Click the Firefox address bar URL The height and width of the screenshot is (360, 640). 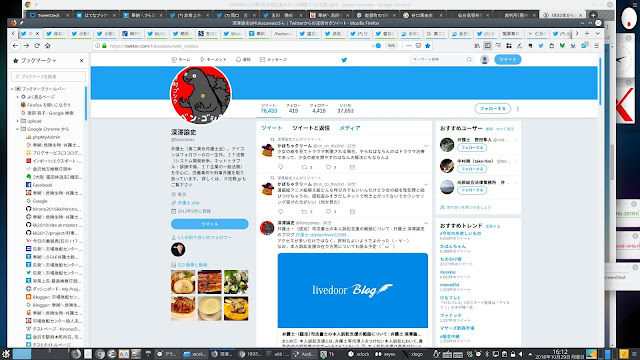click(154, 46)
